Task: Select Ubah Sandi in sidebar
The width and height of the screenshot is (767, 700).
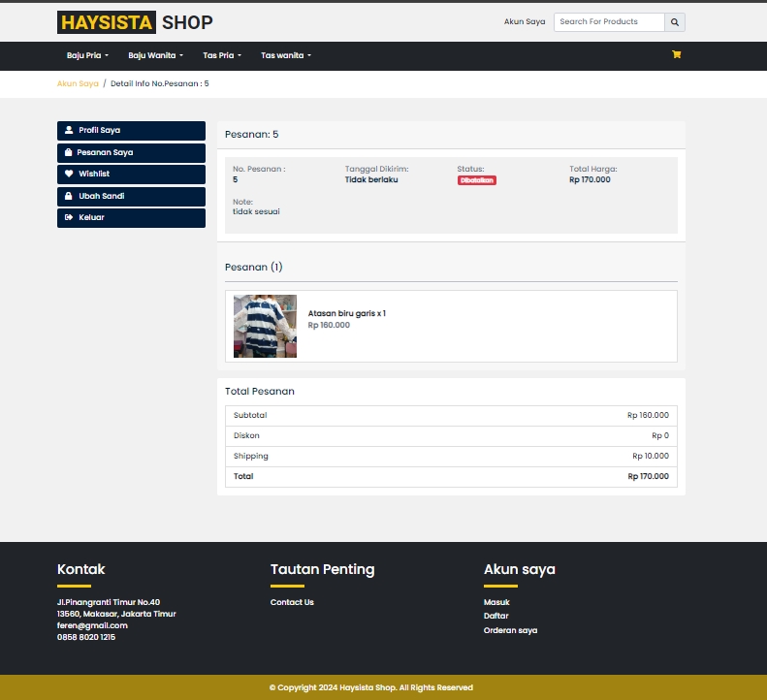Action: [131, 196]
